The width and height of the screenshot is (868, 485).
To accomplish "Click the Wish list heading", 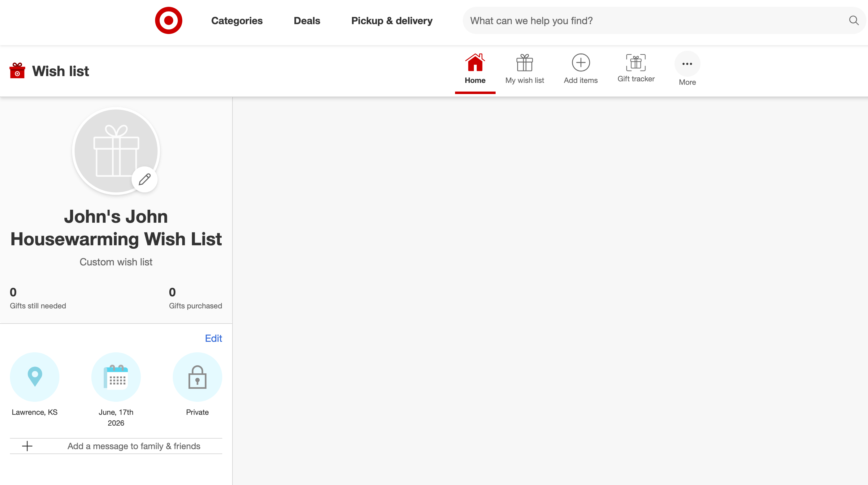I will coord(61,71).
